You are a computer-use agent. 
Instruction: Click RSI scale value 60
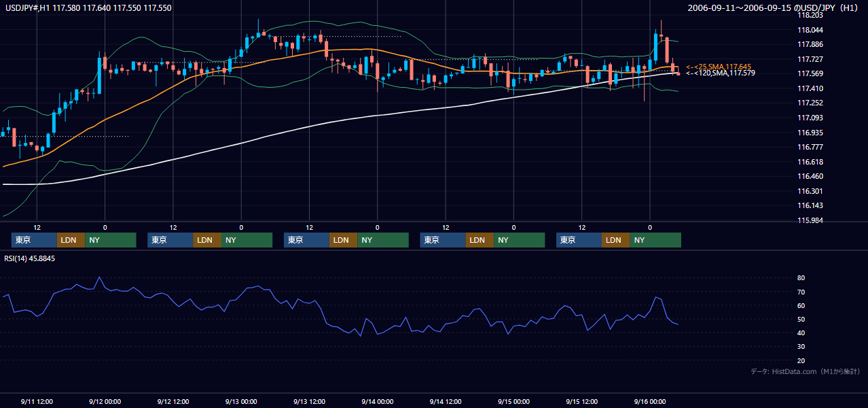click(x=801, y=305)
